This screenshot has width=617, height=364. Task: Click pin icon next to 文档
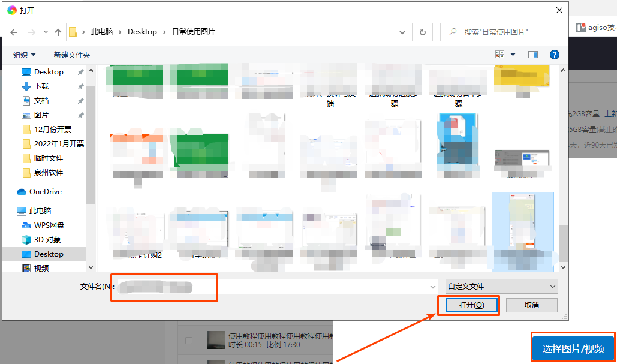click(81, 101)
